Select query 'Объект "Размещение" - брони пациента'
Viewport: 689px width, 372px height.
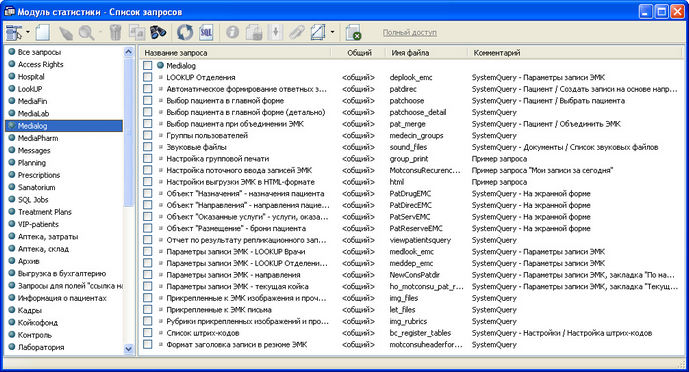click(x=236, y=228)
